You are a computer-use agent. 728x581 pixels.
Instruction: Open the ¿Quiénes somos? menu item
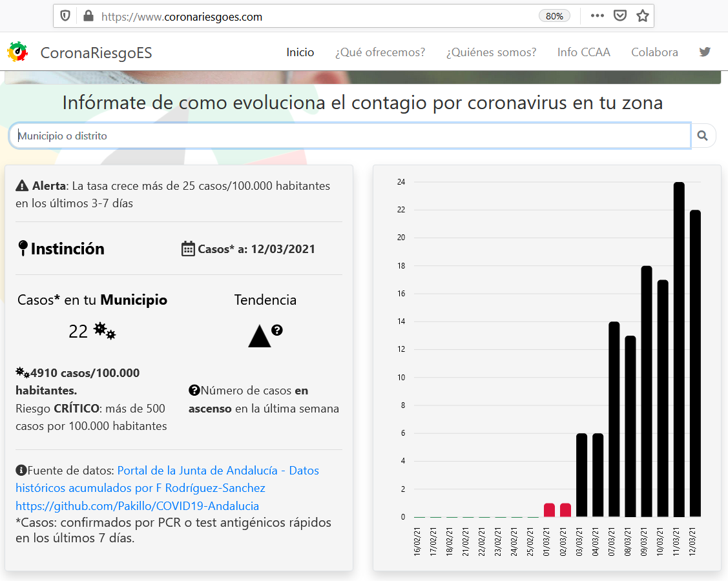491,52
